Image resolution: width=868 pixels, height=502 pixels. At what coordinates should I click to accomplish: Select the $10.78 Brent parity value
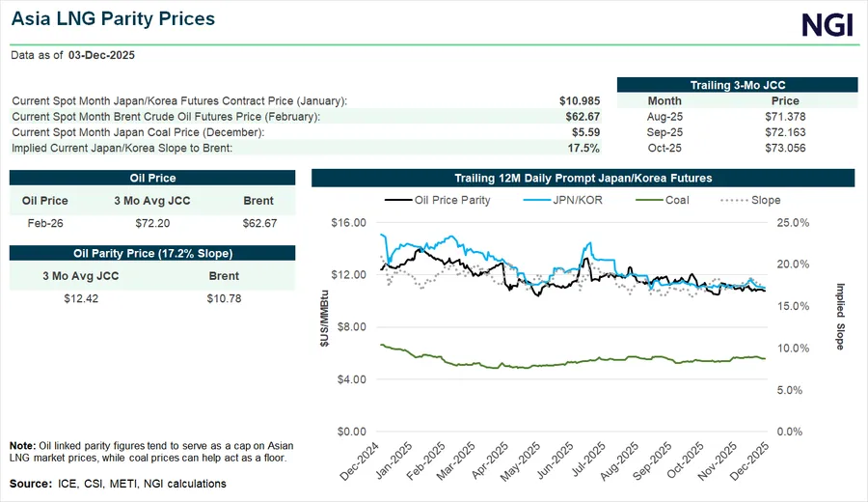[224, 298]
